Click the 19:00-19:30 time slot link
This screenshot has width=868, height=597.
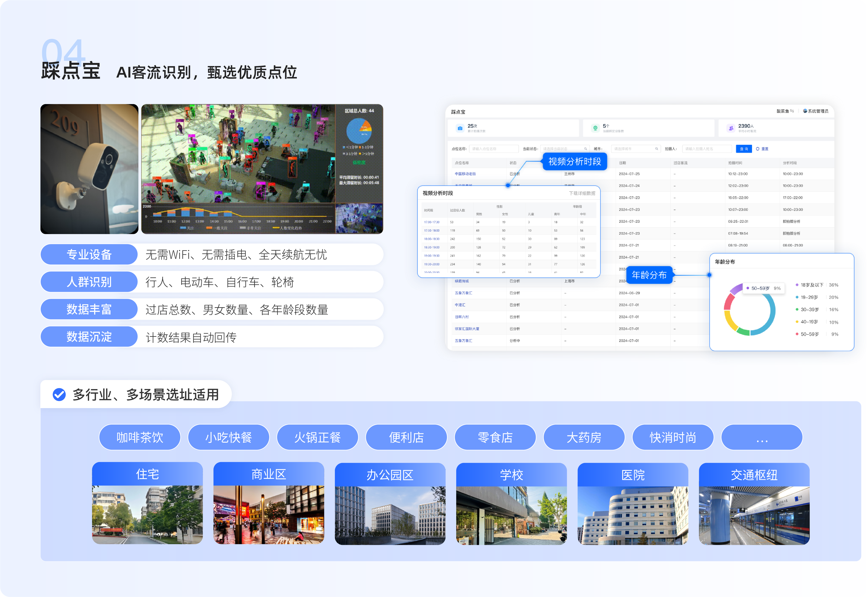tap(431, 256)
